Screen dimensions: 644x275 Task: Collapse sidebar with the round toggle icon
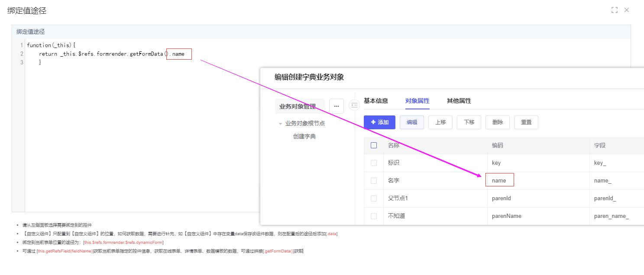point(354,105)
